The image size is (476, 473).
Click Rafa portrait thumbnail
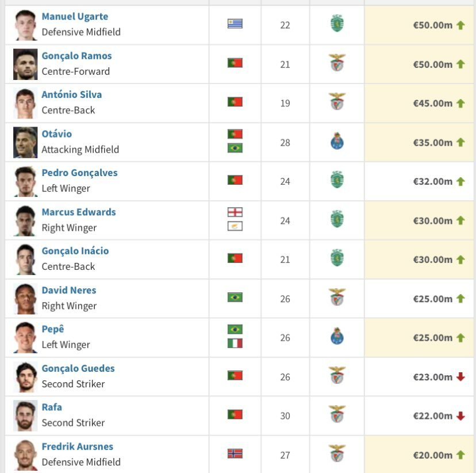point(25,416)
